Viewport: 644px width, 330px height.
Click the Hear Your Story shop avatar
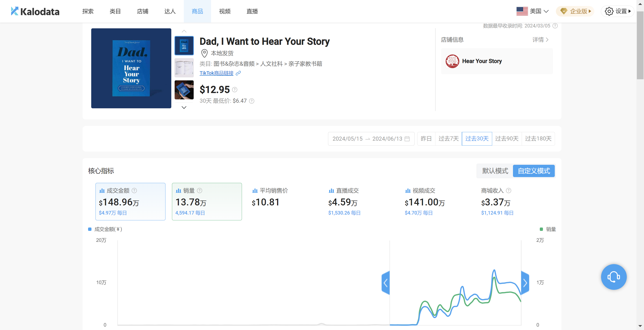pyautogui.click(x=452, y=61)
